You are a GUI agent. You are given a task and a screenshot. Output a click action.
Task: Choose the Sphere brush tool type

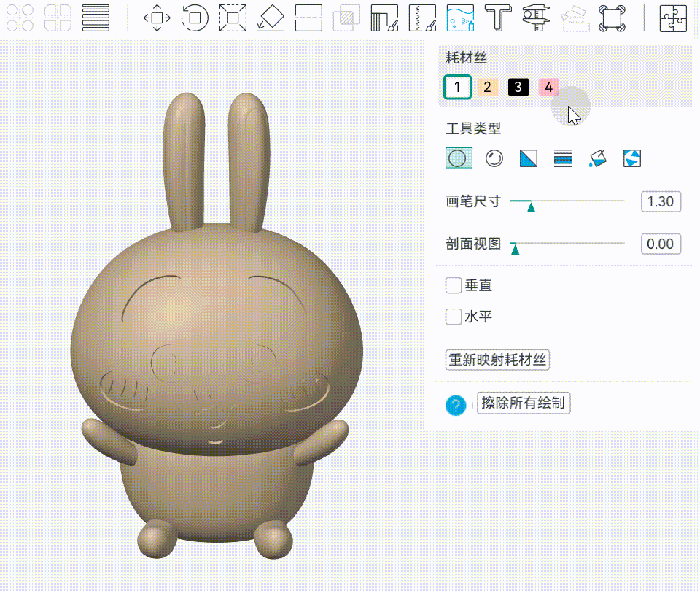(494, 158)
